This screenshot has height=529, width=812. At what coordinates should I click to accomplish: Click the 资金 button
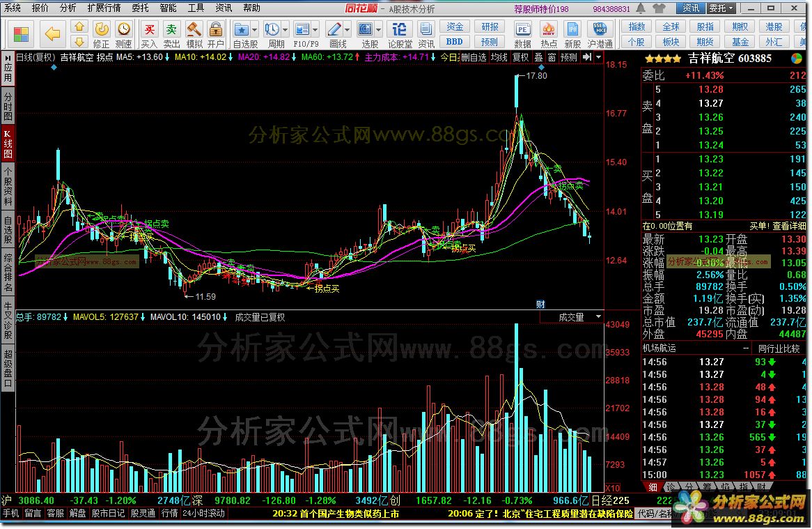[455, 26]
